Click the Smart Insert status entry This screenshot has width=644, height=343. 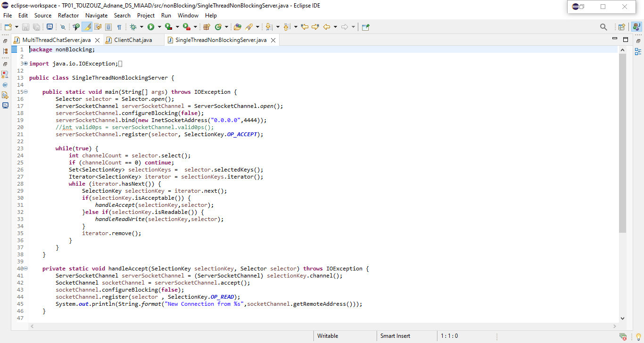[395, 336]
